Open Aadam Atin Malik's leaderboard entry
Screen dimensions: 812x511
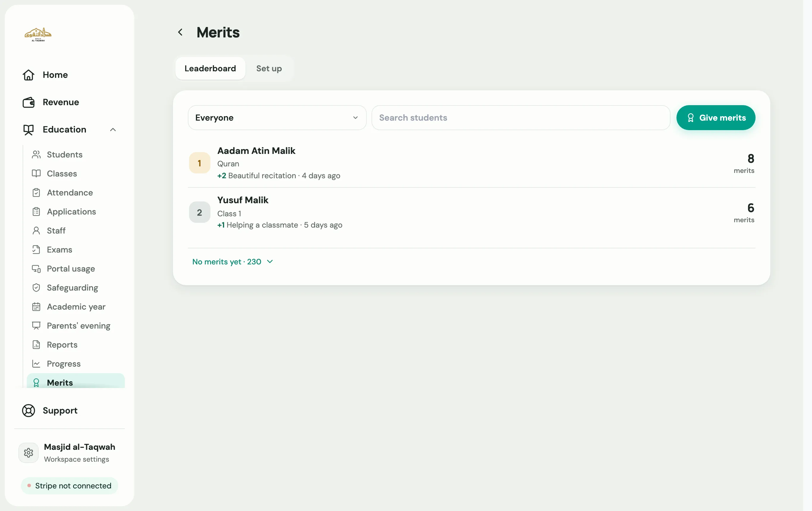point(471,163)
